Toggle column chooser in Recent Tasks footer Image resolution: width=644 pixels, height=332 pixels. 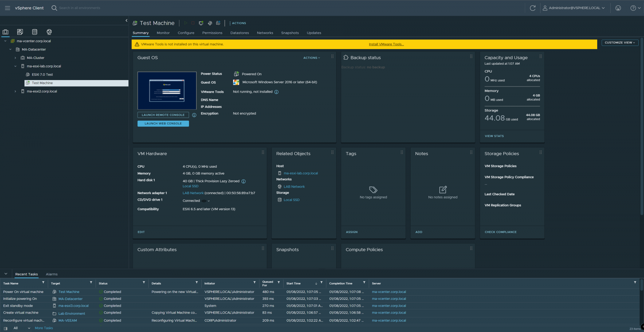(x=5, y=328)
